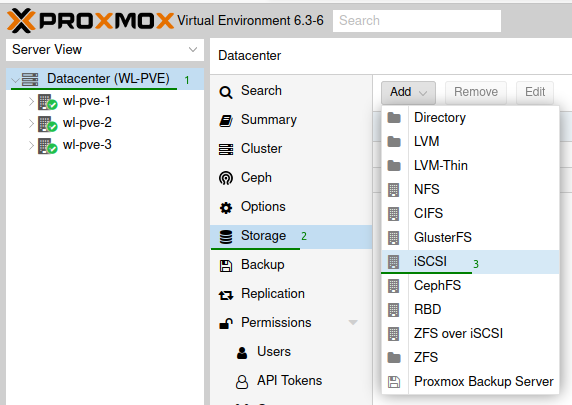Open the Cluster panel
This screenshot has width=572, height=405.
291,149
